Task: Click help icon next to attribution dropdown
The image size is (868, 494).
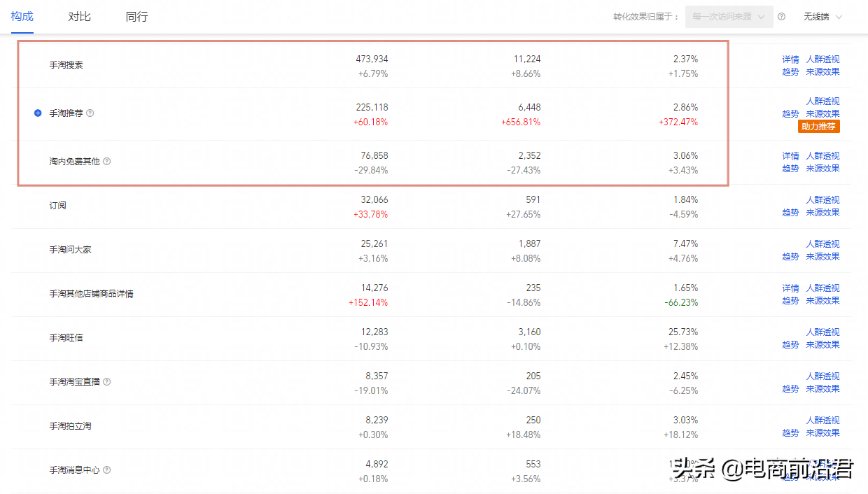Action: [781, 17]
